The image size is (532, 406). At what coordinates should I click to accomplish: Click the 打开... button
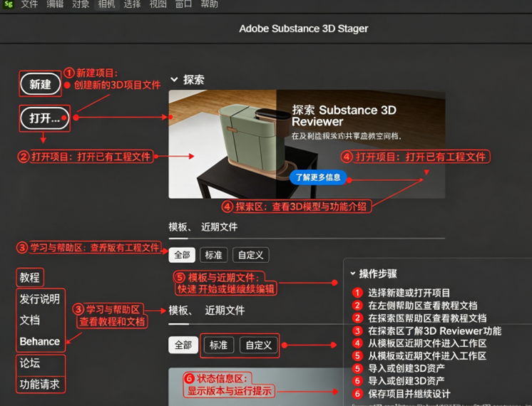click(x=44, y=118)
